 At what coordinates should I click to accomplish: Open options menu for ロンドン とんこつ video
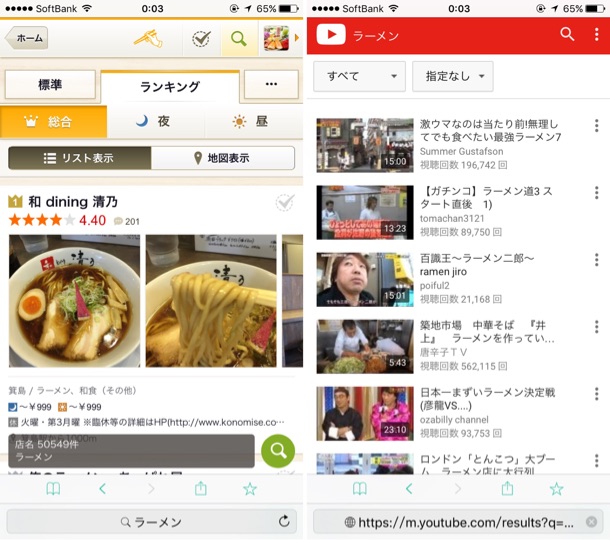coord(596,461)
